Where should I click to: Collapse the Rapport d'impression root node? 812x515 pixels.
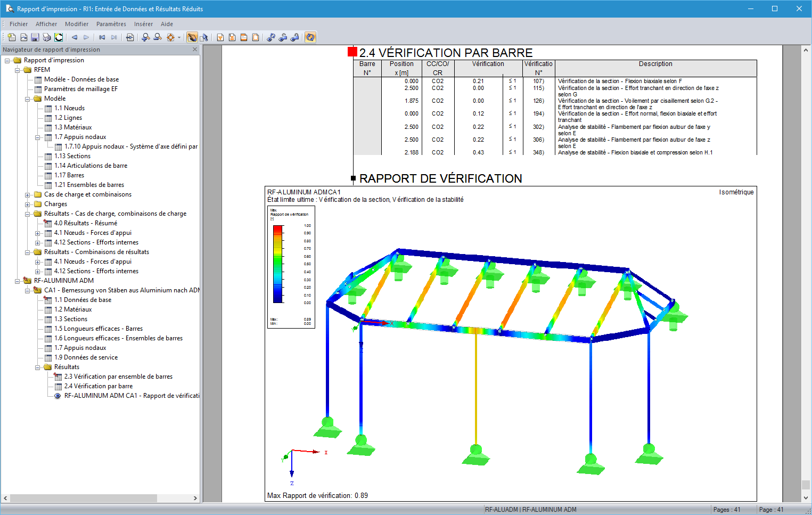tap(7, 60)
